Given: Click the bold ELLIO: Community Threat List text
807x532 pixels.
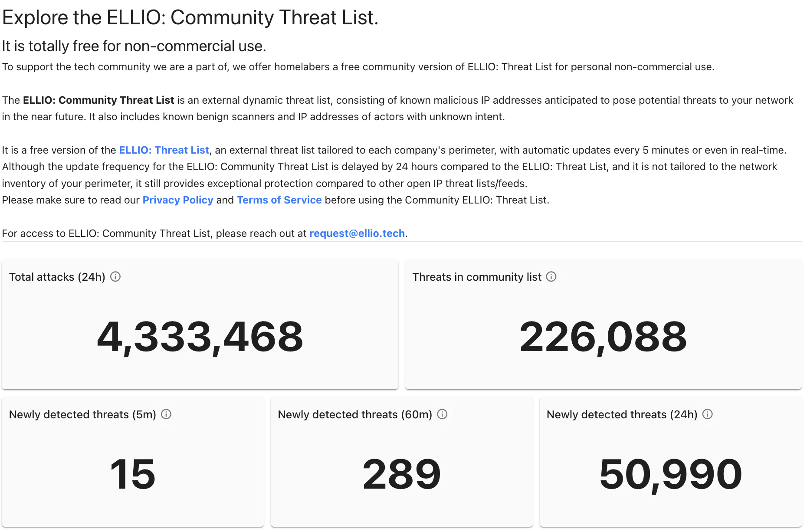Looking at the screenshot, I should pyautogui.click(x=98, y=100).
